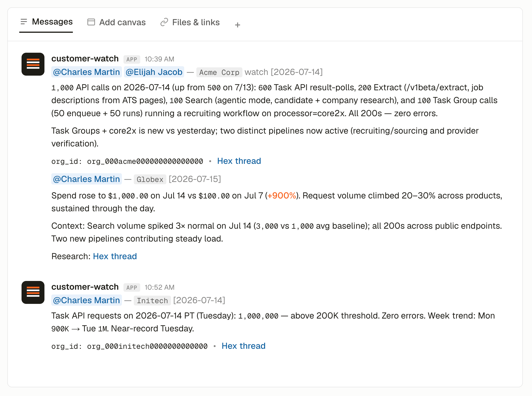Click the Messages tab lines icon

(x=24, y=22)
